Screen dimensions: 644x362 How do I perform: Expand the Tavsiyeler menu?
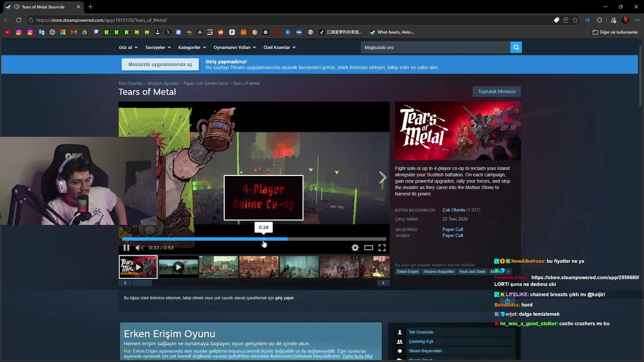(x=158, y=47)
